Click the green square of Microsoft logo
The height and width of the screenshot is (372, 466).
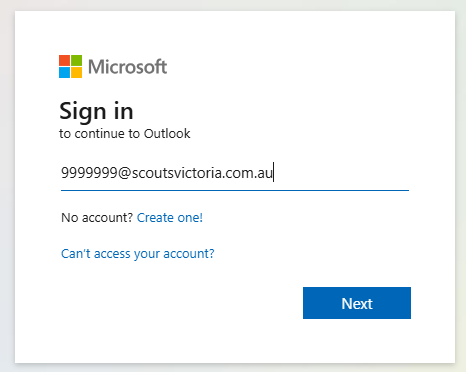[x=76, y=60]
